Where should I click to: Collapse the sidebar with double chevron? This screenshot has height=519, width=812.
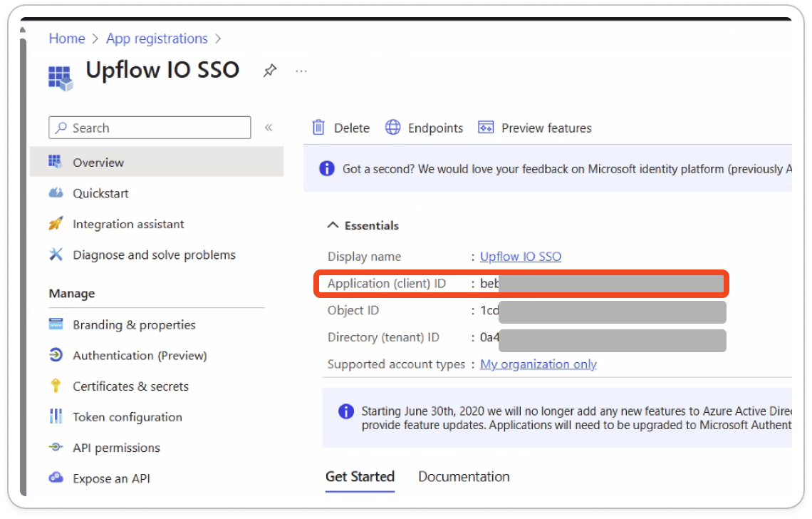coord(269,128)
